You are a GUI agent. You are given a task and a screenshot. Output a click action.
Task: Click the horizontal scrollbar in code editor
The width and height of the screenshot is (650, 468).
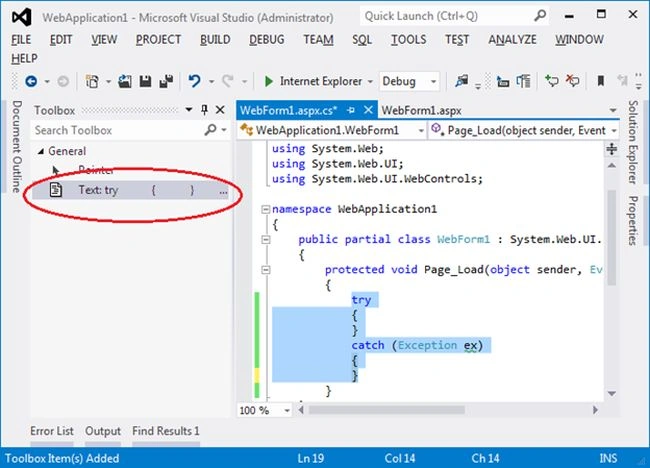pos(387,410)
